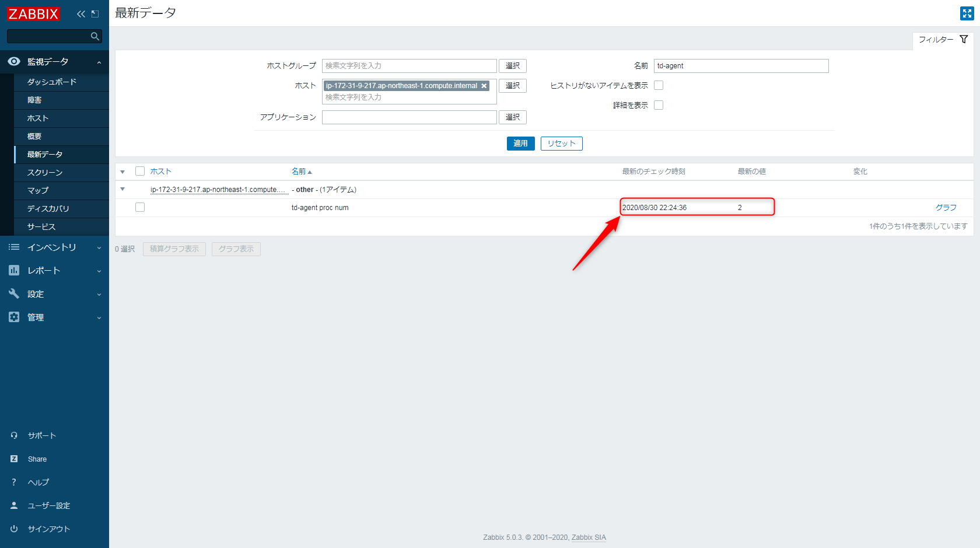Remove the selected host tag with X
This screenshot has width=980, height=548.
[x=484, y=86]
